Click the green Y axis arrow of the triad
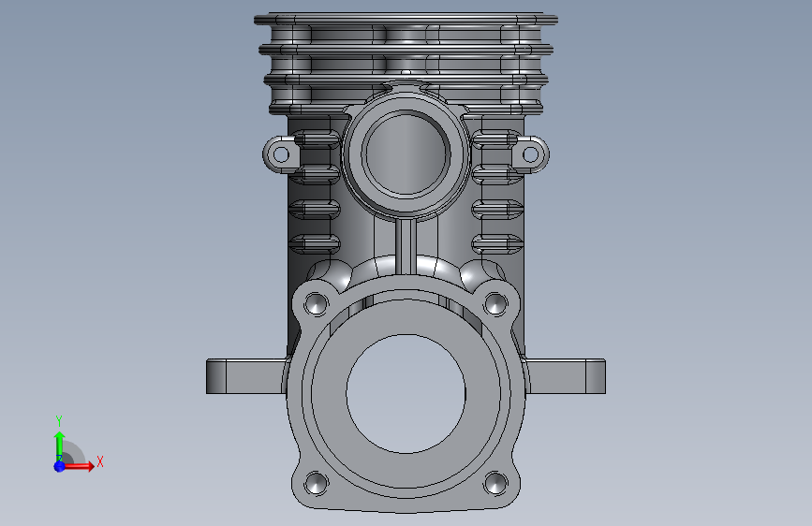The image size is (812, 526). (59, 446)
